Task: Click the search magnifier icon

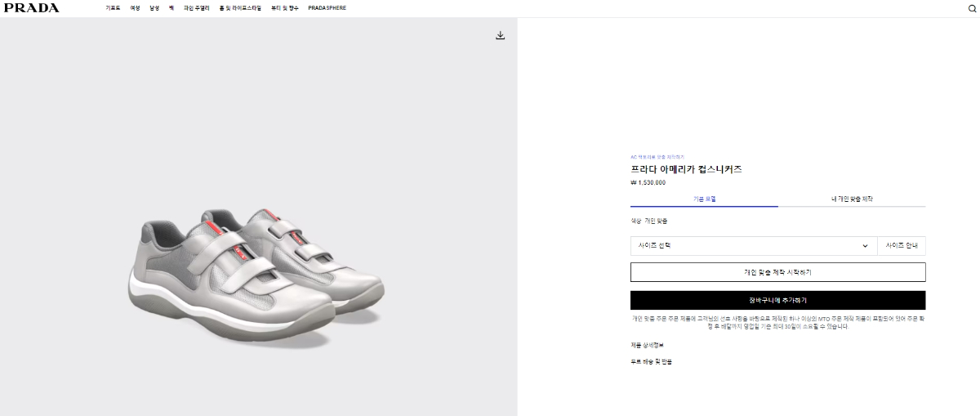Action: 972,8
